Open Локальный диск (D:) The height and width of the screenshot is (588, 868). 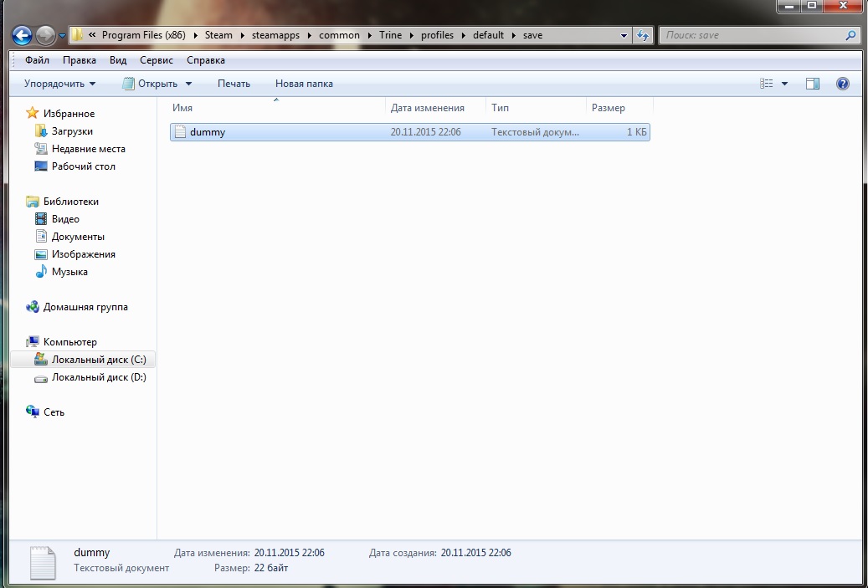pyautogui.click(x=99, y=377)
